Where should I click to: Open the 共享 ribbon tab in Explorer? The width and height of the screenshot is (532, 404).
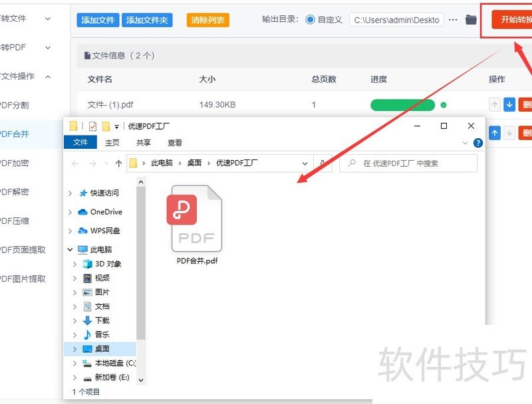(x=144, y=143)
